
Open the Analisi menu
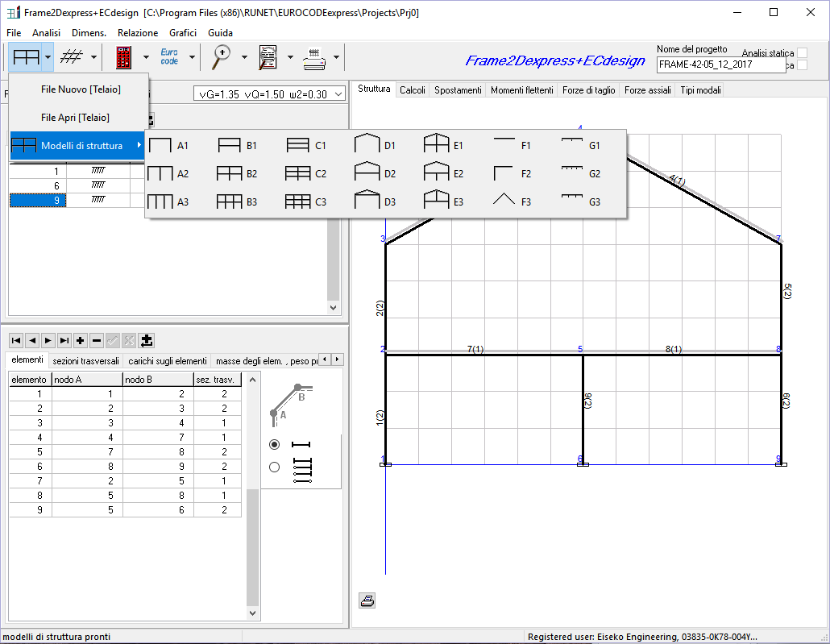click(46, 33)
